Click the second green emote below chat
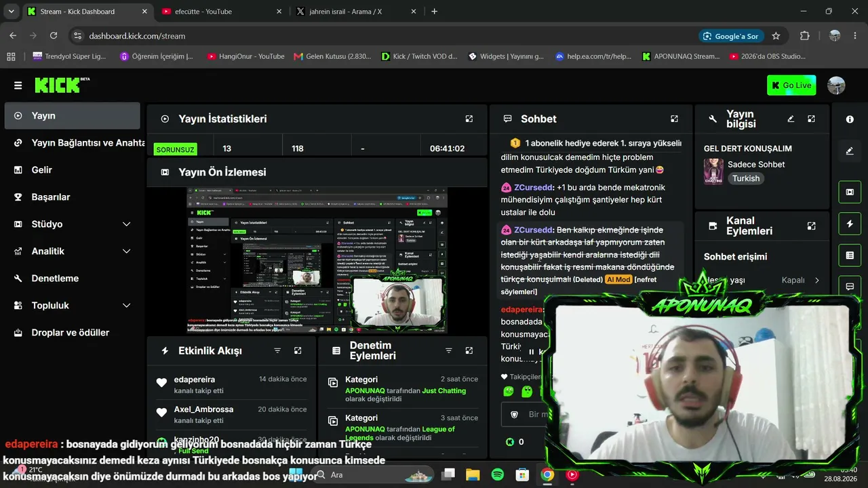This screenshot has width=868, height=488. 527,391
